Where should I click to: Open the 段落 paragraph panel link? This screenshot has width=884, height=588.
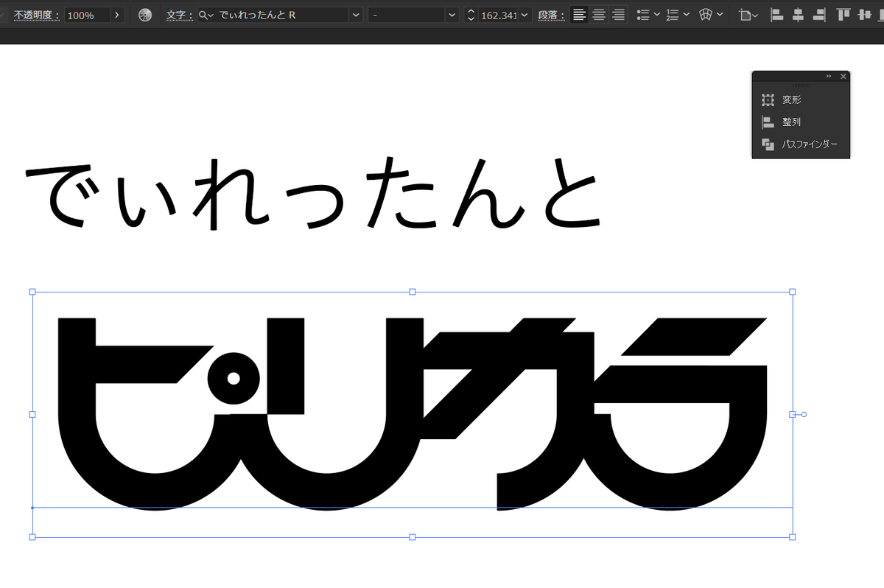pyautogui.click(x=552, y=15)
